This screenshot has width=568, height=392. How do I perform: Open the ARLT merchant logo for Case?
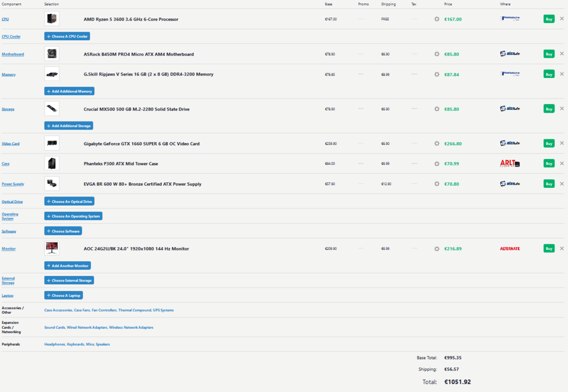coord(510,163)
